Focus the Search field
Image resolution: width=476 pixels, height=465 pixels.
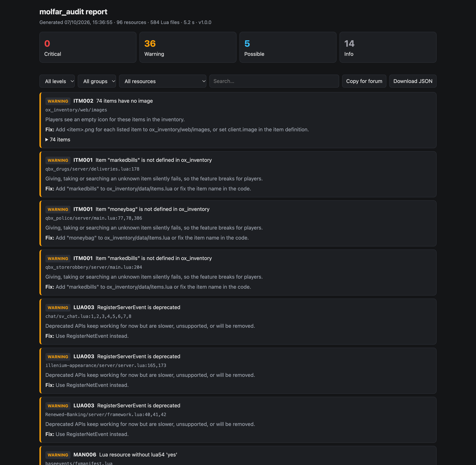point(274,81)
